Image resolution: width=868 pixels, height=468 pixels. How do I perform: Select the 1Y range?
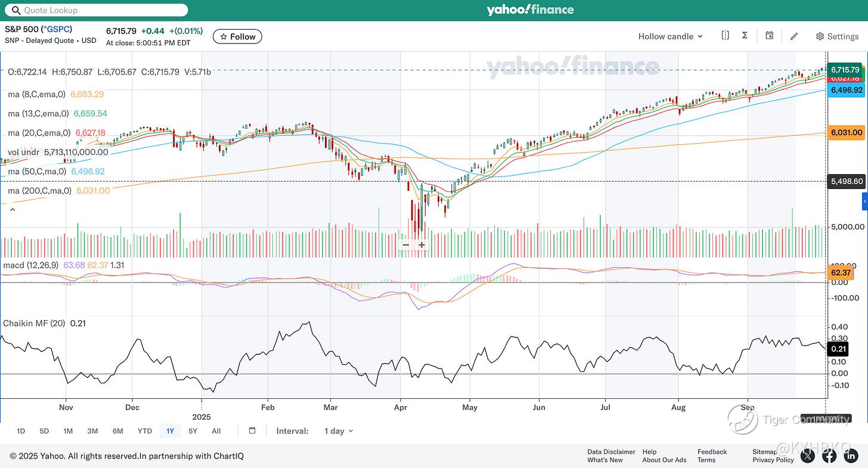click(170, 430)
